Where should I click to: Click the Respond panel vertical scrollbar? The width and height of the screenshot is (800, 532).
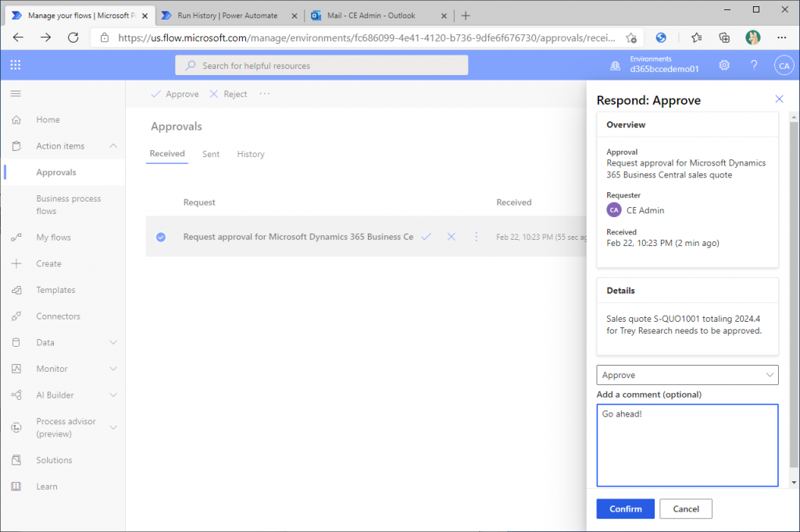click(x=794, y=295)
